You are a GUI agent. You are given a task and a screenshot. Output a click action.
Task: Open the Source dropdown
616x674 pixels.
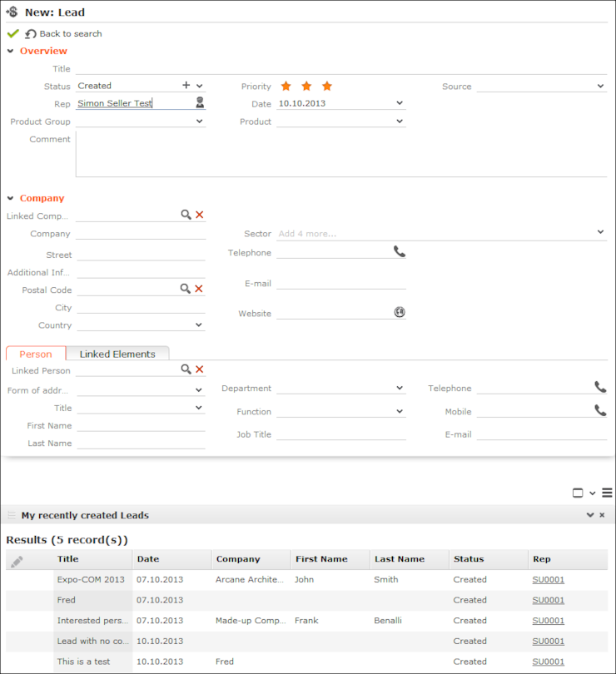601,87
